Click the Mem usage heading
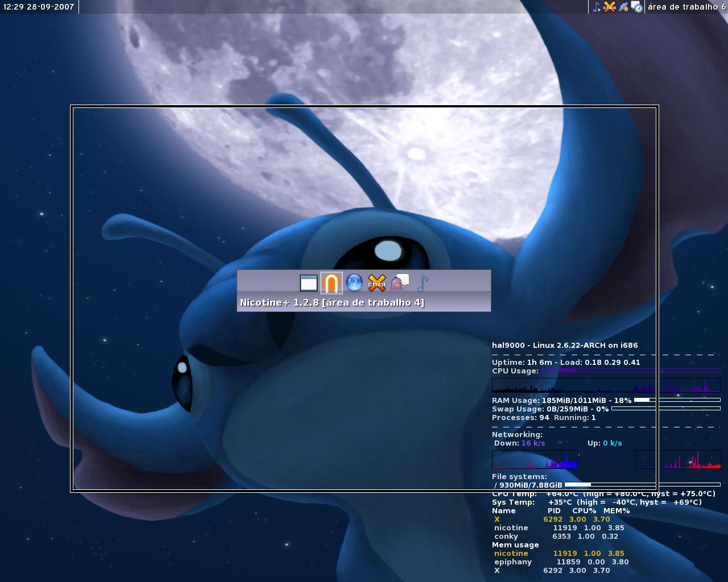 click(515, 544)
